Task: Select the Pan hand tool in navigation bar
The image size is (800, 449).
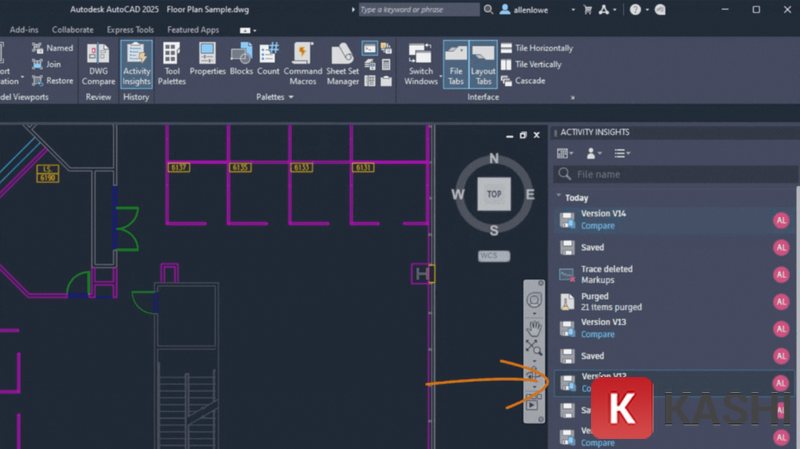Action: tap(535, 326)
